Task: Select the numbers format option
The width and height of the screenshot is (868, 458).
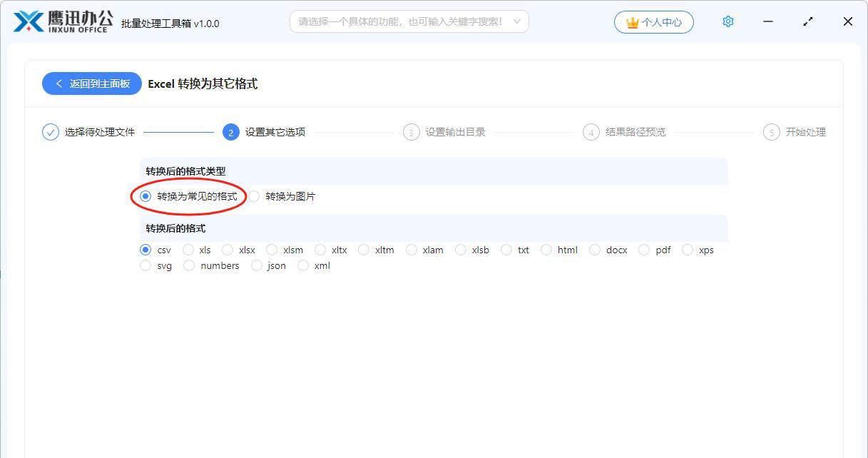Action: [x=189, y=265]
